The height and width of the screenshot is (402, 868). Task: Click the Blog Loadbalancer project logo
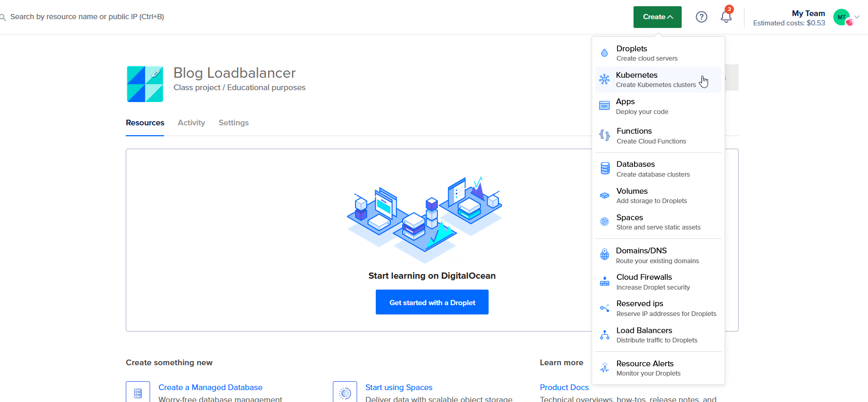pyautogui.click(x=145, y=84)
